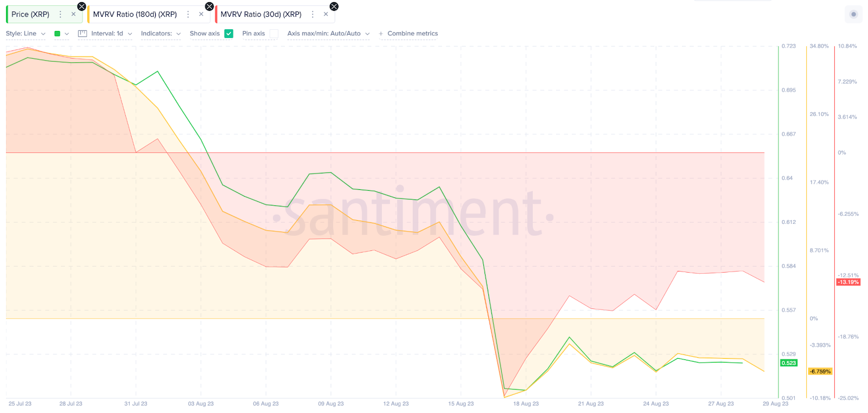
Task: Select the Price (XRP) metric tab
Action: coord(30,15)
